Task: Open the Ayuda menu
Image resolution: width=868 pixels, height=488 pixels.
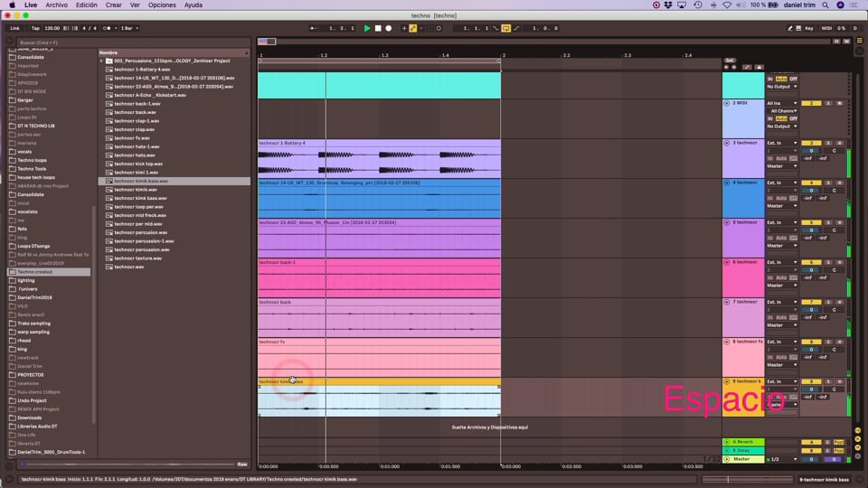Action: [x=193, y=5]
